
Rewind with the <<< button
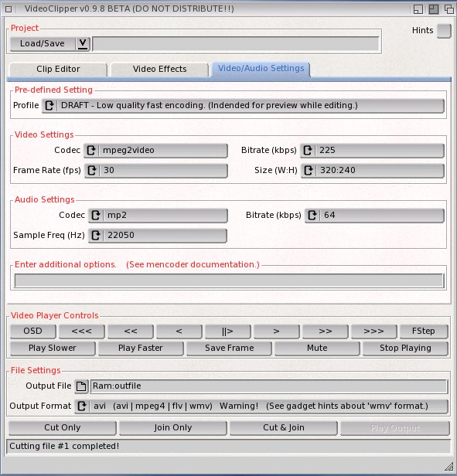click(x=81, y=331)
